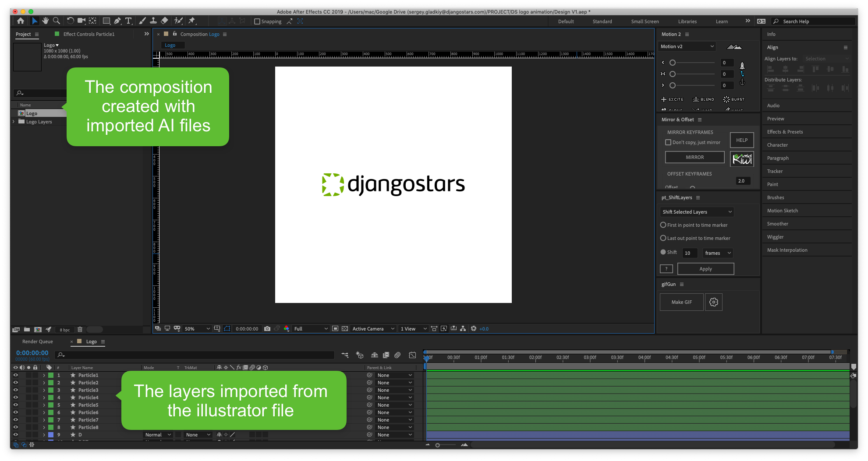Viewport: 868px width, 461px height.
Task: Click the top Motion v2 easing slider
Action: pos(693,63)
